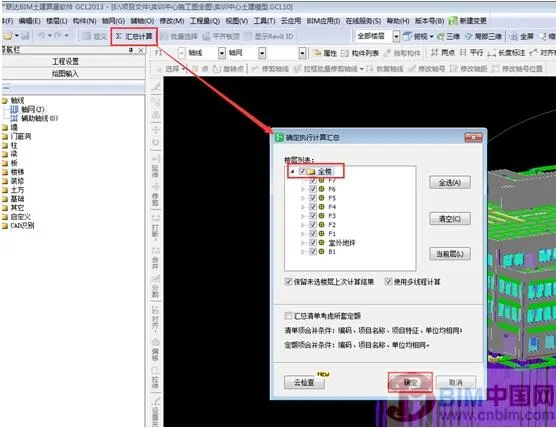
Task: Open the 全部楼层 dropdown arrow
Action: (396, 36)
